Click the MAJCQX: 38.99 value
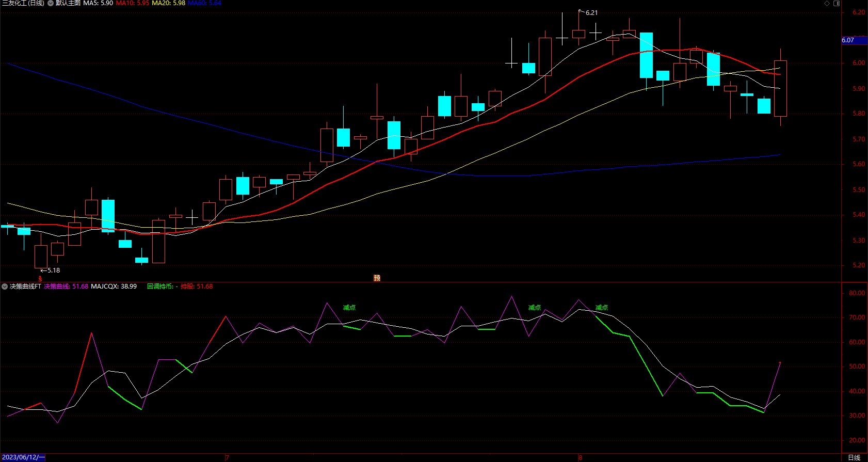This screenshot has height=462, width=868. [114, 286]
